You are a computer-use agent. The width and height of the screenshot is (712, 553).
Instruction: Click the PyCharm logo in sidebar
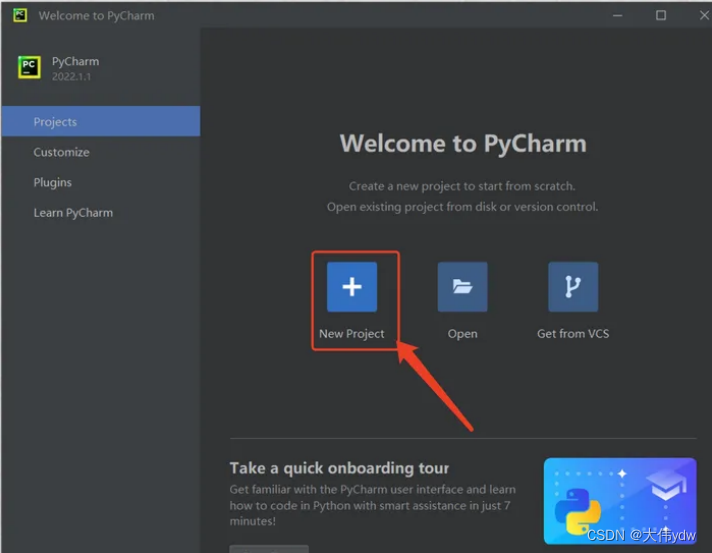click(29, 67)
